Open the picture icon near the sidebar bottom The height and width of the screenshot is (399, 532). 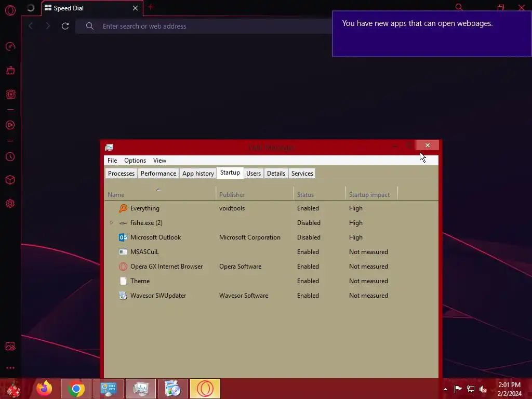point(10,346)
